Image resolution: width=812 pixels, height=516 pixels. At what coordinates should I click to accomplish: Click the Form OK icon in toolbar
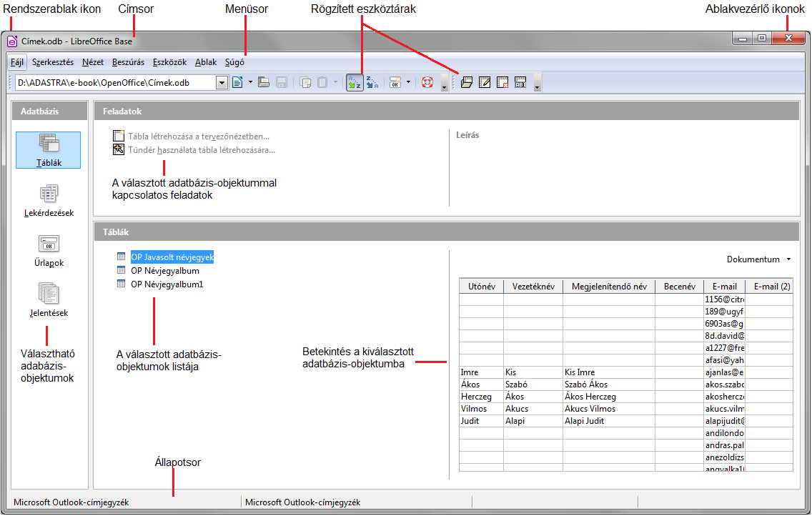[395, 82]
